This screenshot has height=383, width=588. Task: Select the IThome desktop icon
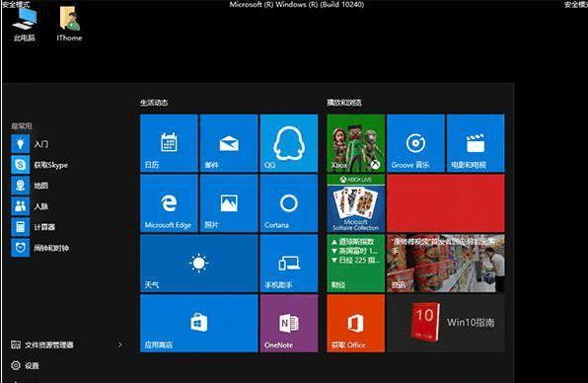coord(69,24)
